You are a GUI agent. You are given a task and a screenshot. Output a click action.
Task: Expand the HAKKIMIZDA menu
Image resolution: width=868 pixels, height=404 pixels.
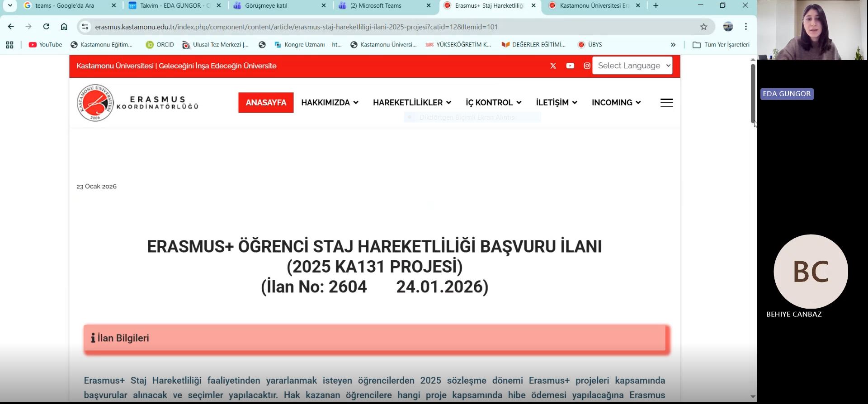tap(330, 103)
